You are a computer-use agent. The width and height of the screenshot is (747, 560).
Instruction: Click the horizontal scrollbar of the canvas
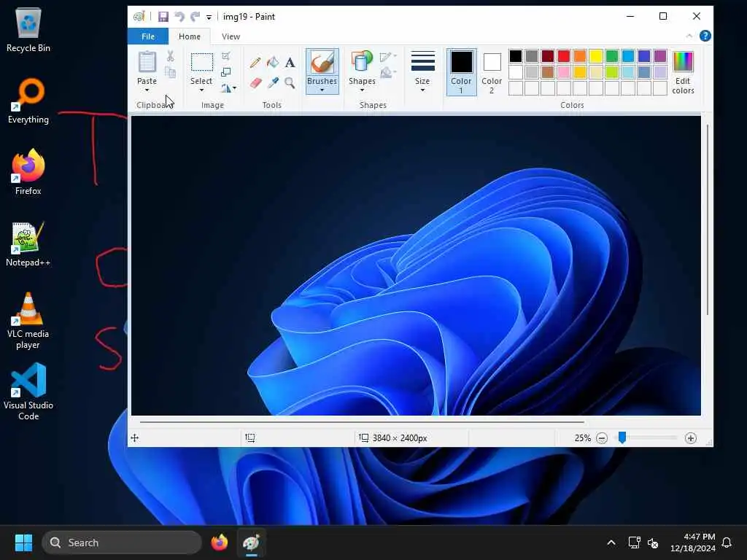(x=362, y=422)
